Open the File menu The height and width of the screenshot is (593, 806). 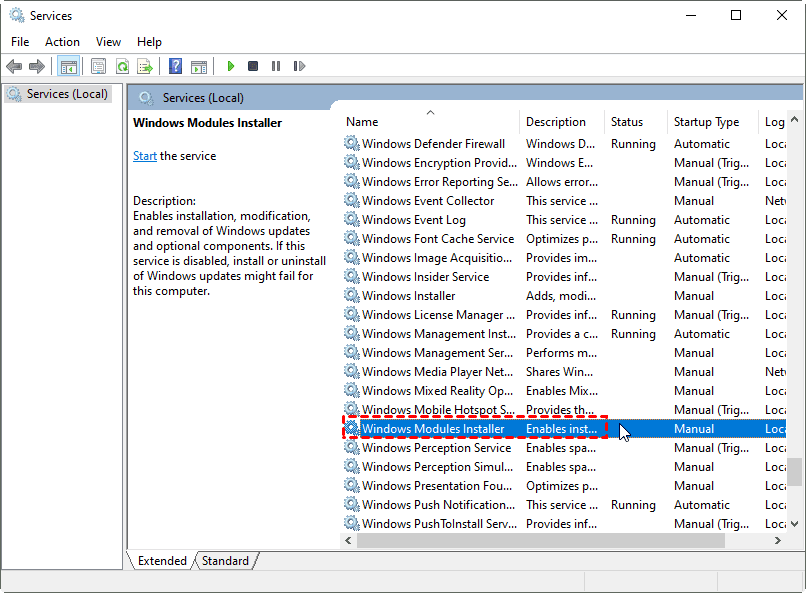(x=20, y=42)
